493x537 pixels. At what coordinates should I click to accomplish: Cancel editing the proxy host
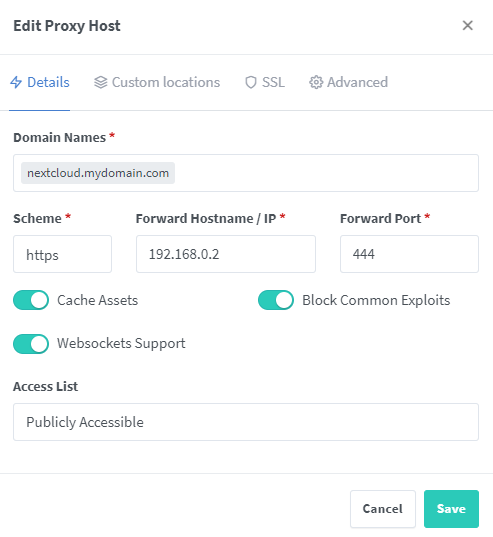coord(383,509)
